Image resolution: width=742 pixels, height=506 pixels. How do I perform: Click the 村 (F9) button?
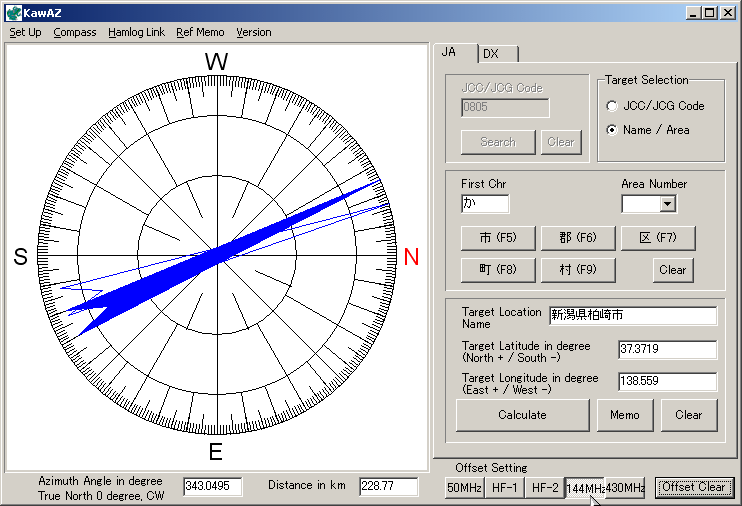[578, 270]
